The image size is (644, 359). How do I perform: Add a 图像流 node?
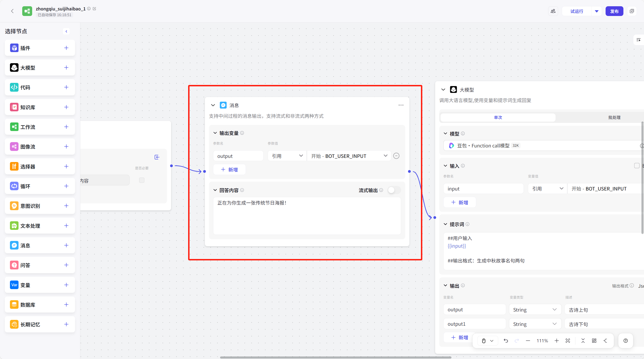tap(66, 147)
